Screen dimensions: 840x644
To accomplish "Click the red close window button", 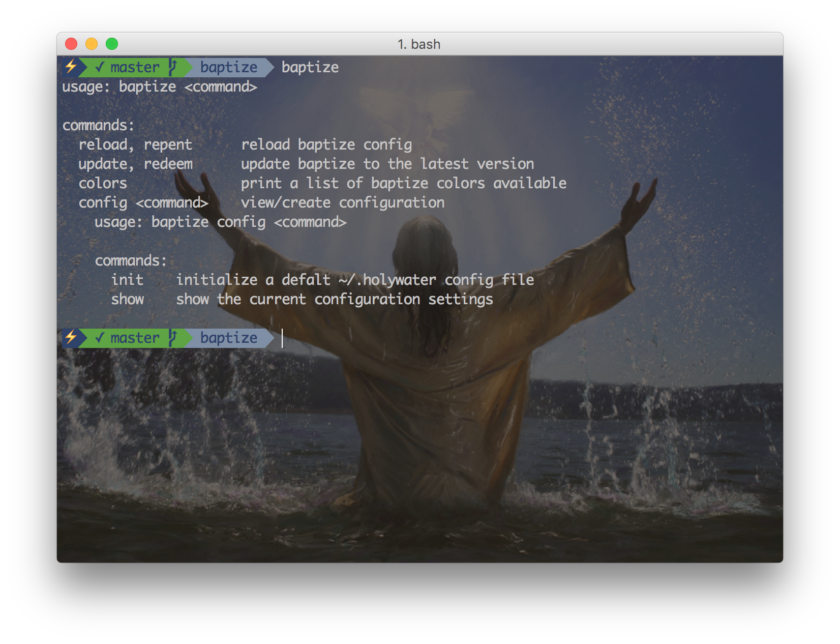I will point(71,44).
